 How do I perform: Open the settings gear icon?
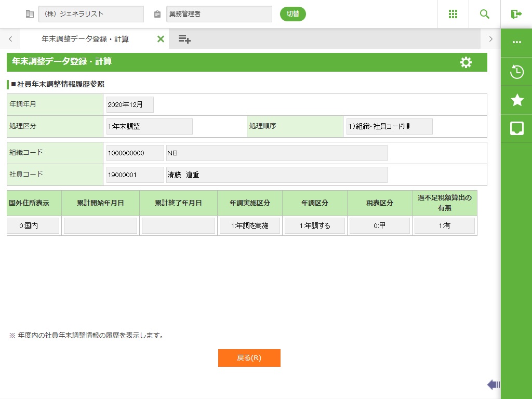click(x=466, y=62)
